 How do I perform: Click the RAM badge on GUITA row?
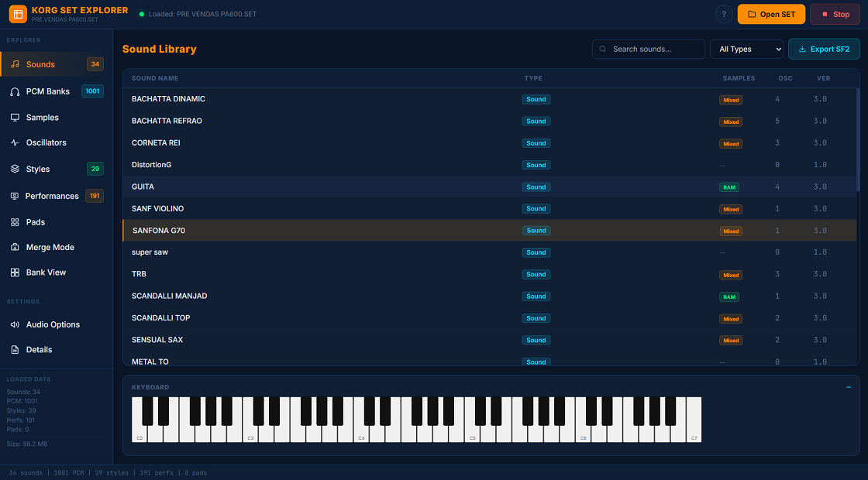point(729,187)
